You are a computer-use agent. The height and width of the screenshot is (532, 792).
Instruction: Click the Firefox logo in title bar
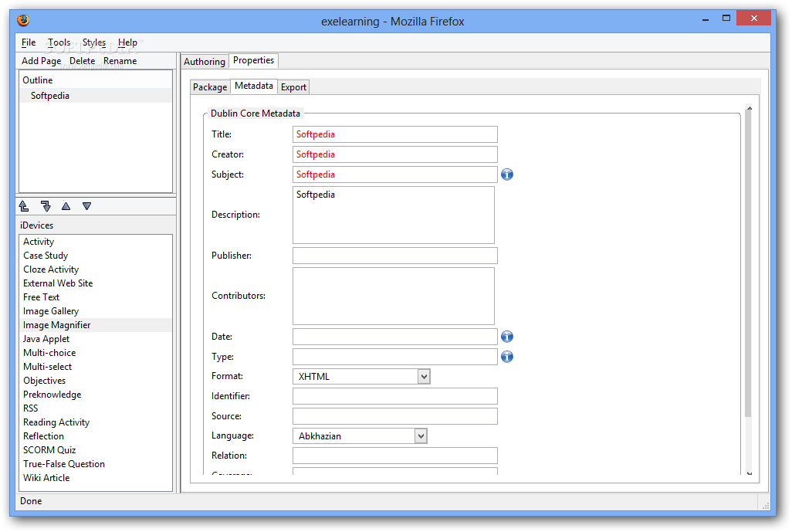tap(23, 20)
